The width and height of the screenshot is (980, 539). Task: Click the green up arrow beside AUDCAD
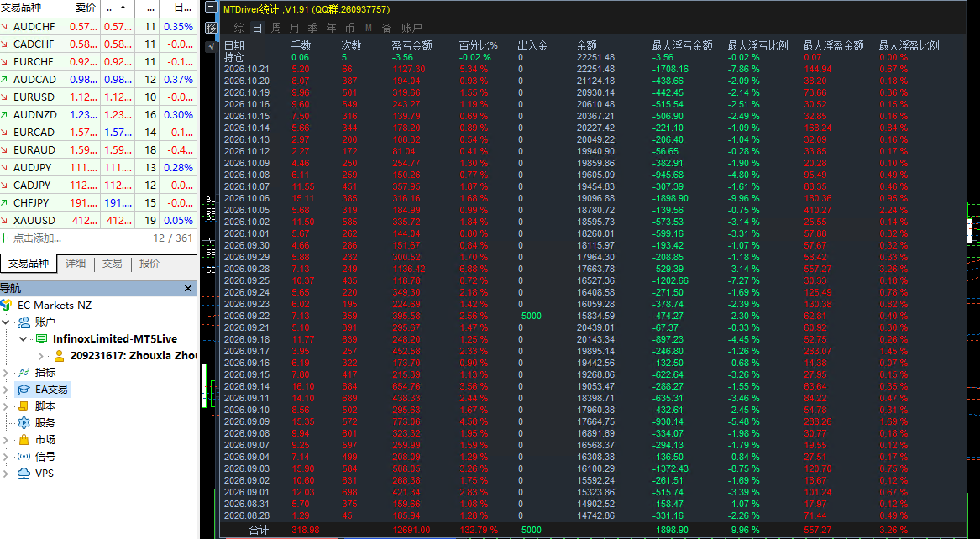point(5,79)
